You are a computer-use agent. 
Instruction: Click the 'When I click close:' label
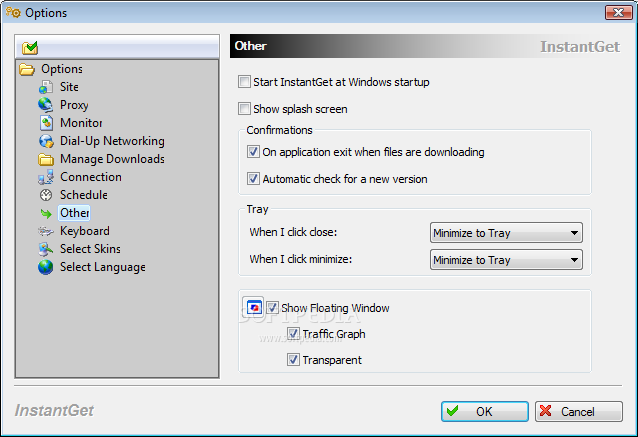293,232
